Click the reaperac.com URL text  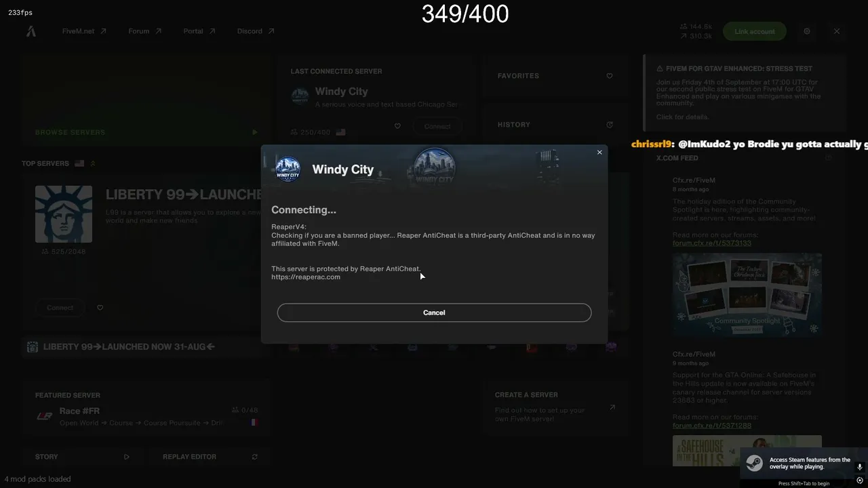306,277
